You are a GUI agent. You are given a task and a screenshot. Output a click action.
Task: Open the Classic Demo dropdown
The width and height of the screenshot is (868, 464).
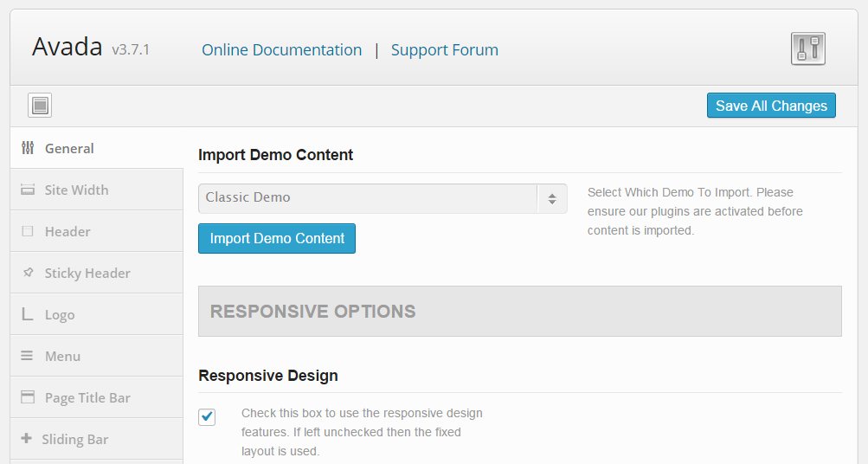(383, 198)
